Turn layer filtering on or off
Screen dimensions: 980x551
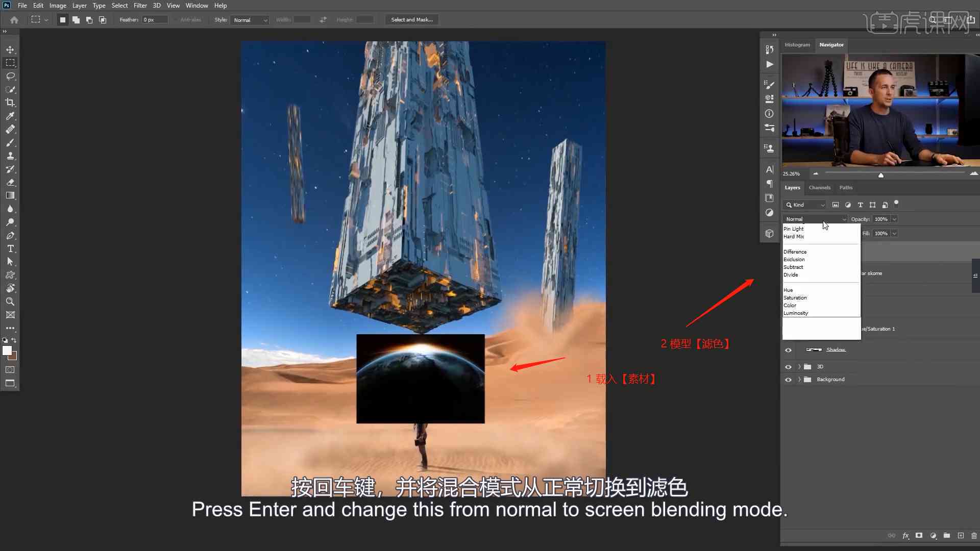pyautogui.click(x=896, y=203)
